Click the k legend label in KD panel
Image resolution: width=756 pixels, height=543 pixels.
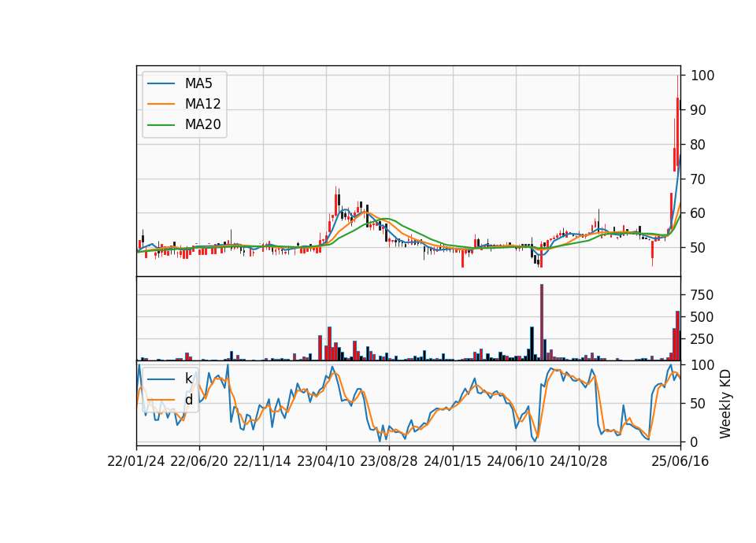coord(188,379)
